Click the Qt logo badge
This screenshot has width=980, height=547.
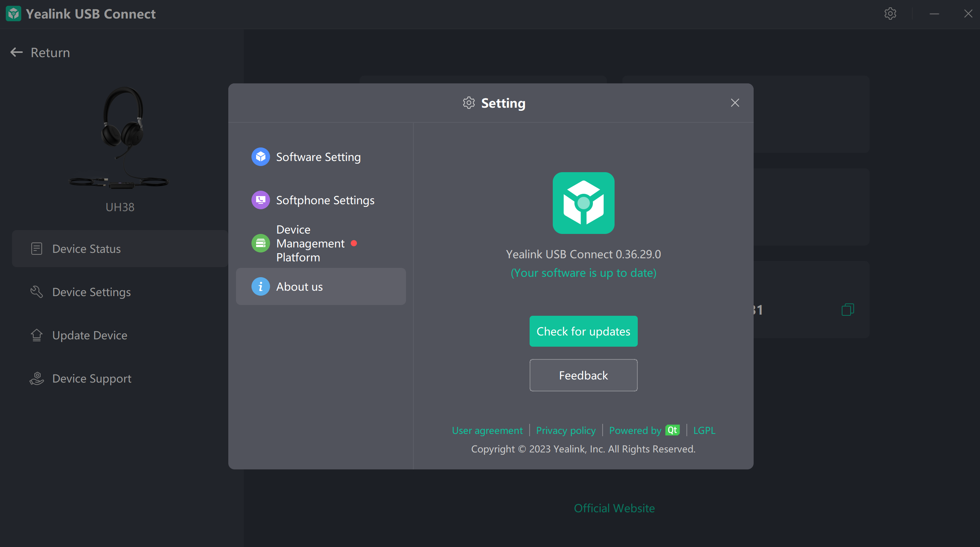click(x=672, y=430)
